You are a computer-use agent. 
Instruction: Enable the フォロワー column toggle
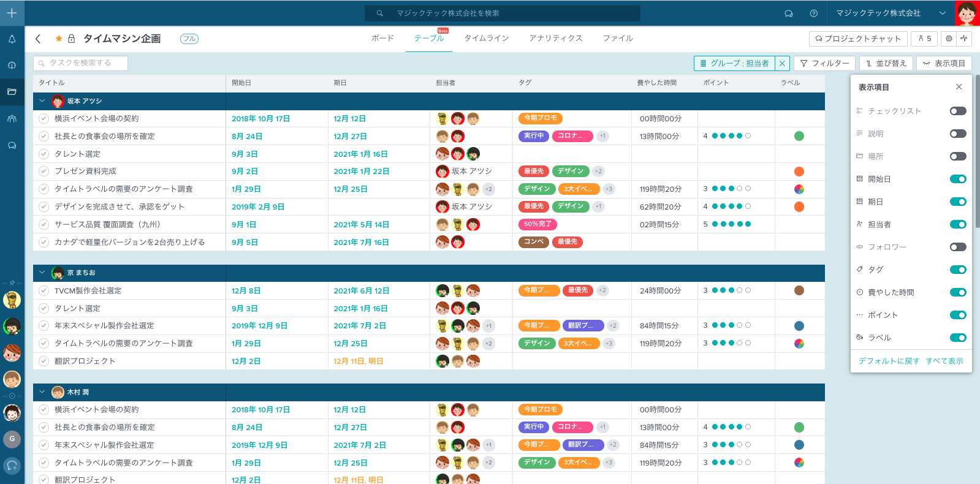point(957,247)
